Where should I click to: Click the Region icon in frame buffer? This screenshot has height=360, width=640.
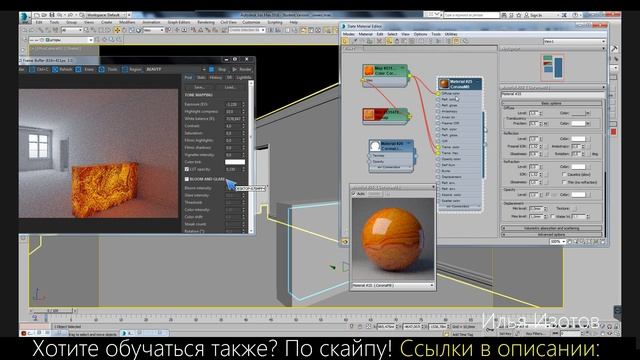point(124,70)
